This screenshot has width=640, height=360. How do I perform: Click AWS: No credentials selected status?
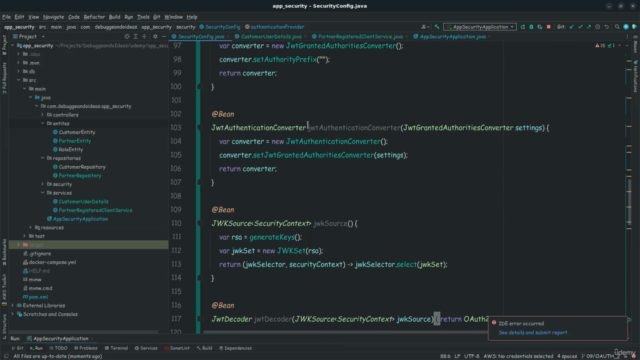tap(518, 356)
